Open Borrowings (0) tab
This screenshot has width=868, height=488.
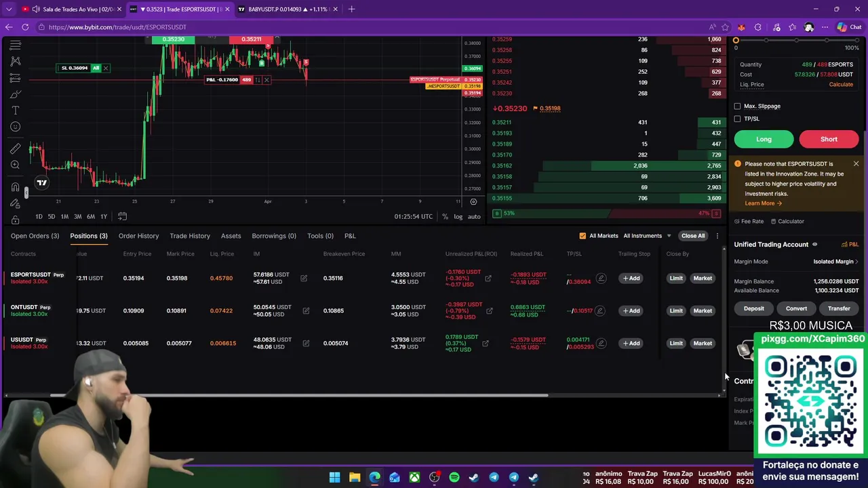click(274, 236)
